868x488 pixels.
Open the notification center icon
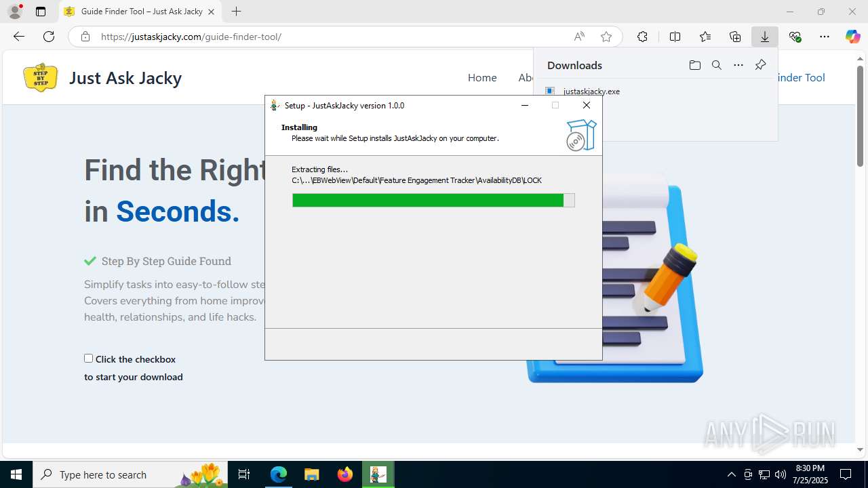coord(846,474)
